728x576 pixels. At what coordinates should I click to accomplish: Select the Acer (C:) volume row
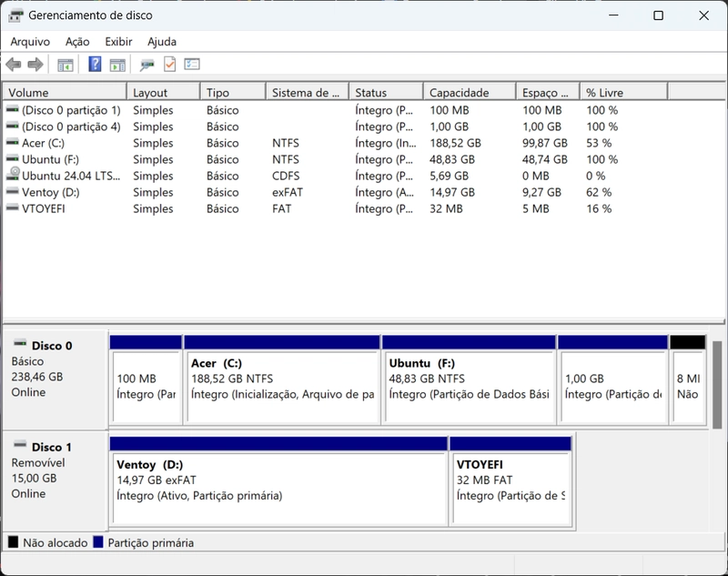335,143
